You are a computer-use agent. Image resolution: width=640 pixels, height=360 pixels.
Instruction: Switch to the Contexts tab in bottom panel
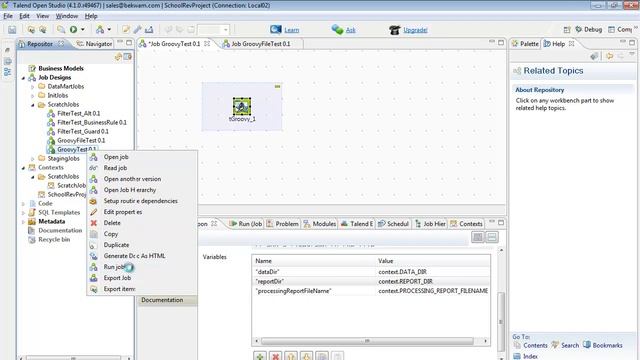(x=466, y=224)
